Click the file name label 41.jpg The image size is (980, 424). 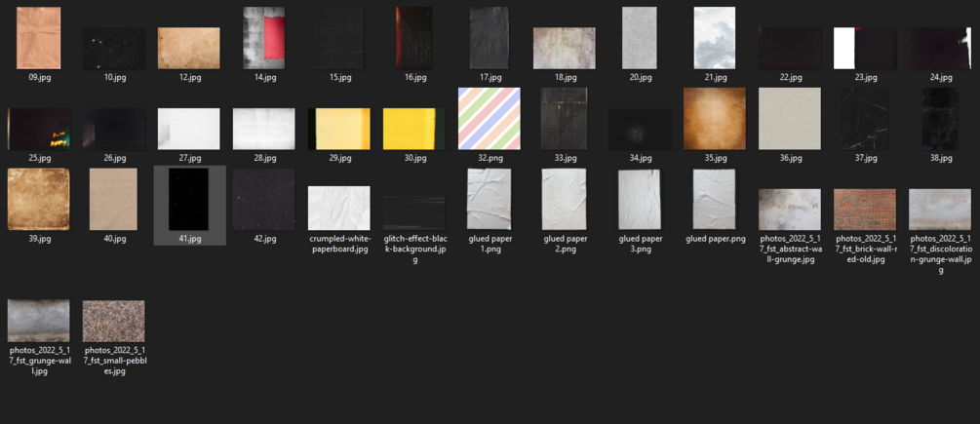(189, 239)
